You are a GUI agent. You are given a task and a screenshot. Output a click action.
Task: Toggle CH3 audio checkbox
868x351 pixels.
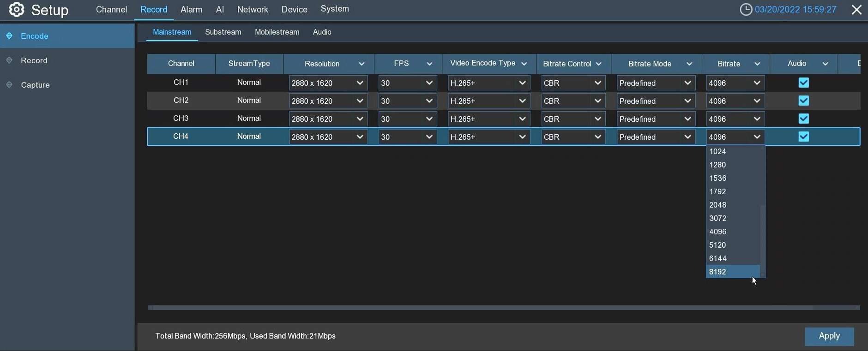point(803,119)
